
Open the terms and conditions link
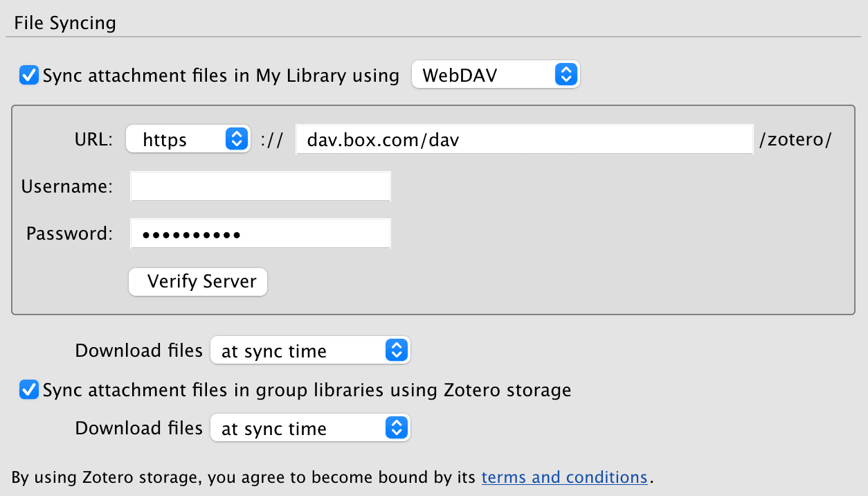pos(564,477)
